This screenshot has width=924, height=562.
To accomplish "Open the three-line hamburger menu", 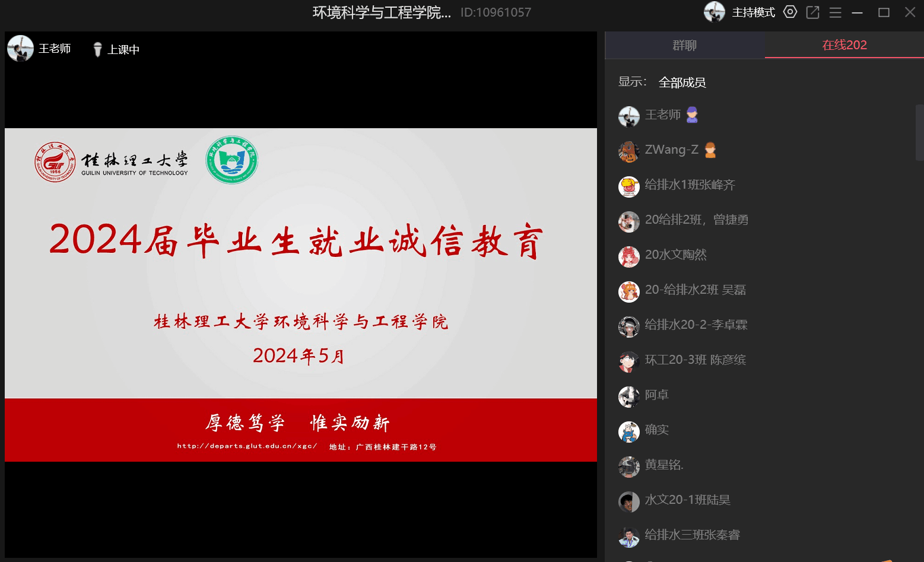I will pyautogui.click(x=835, y=12).
